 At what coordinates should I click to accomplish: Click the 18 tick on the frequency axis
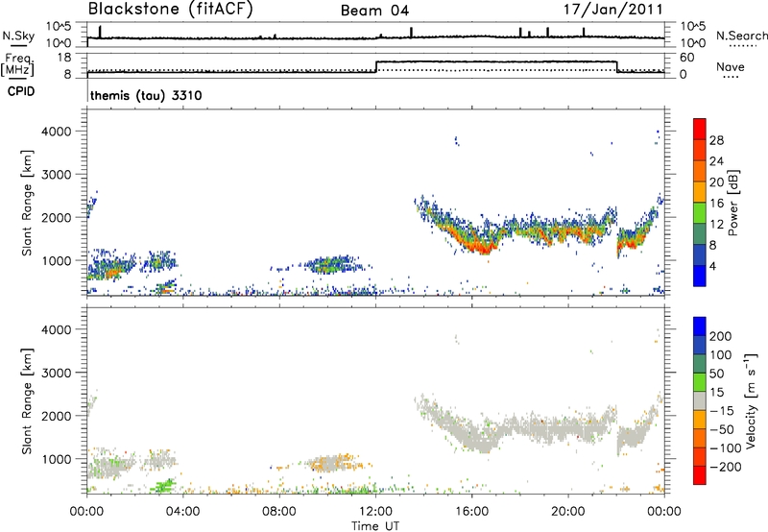click(63, 58)
